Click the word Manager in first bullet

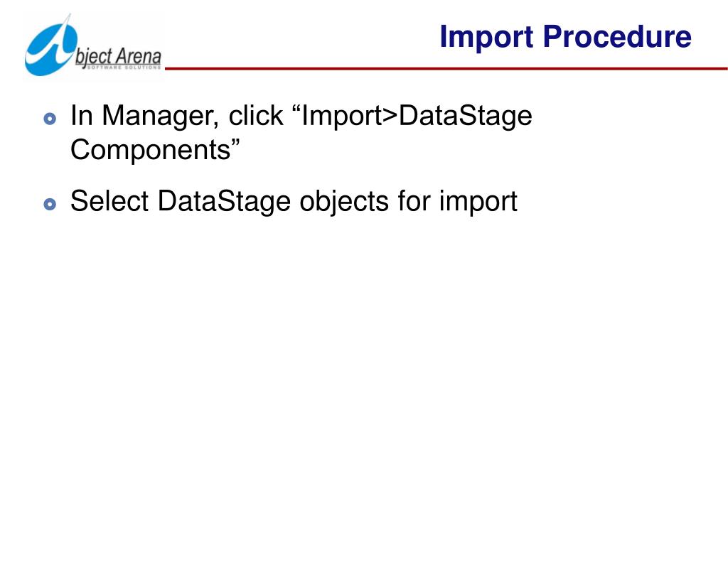tap(160, 116)
